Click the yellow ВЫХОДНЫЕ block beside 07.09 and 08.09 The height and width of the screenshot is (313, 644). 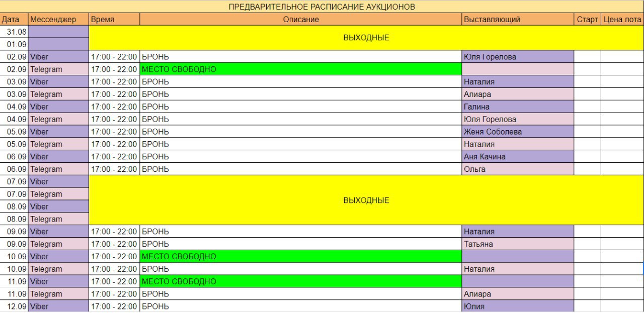pyautogui.click(x=366, y=200)
